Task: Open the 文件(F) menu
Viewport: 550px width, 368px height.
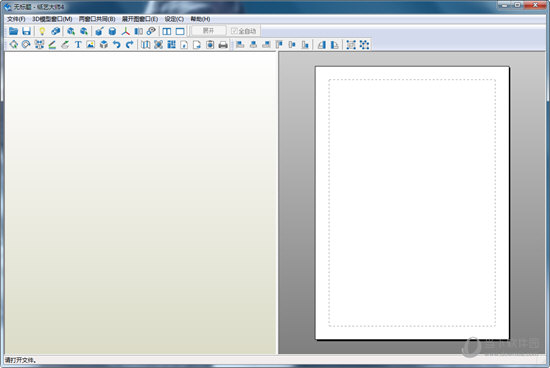Action: (16, 19)
